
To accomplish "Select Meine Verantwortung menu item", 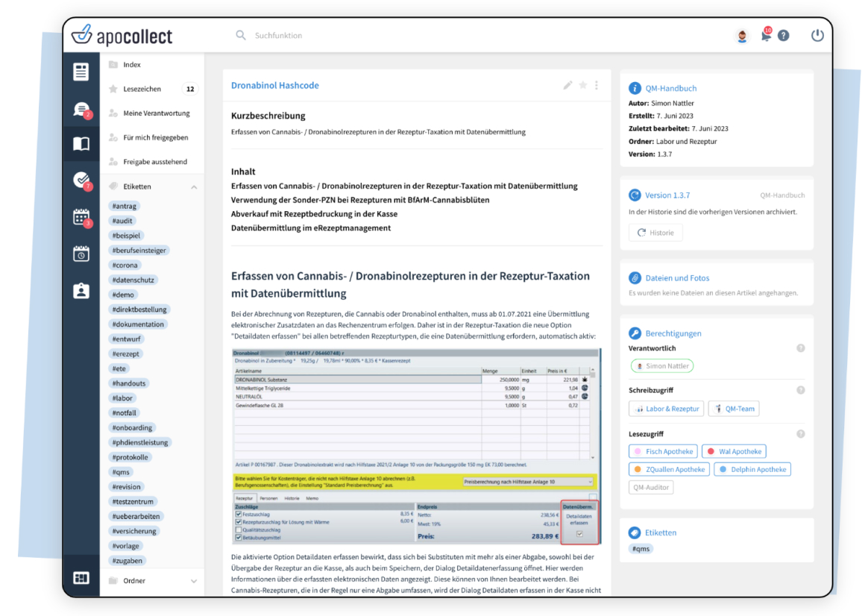I will (x=156, y=113).
